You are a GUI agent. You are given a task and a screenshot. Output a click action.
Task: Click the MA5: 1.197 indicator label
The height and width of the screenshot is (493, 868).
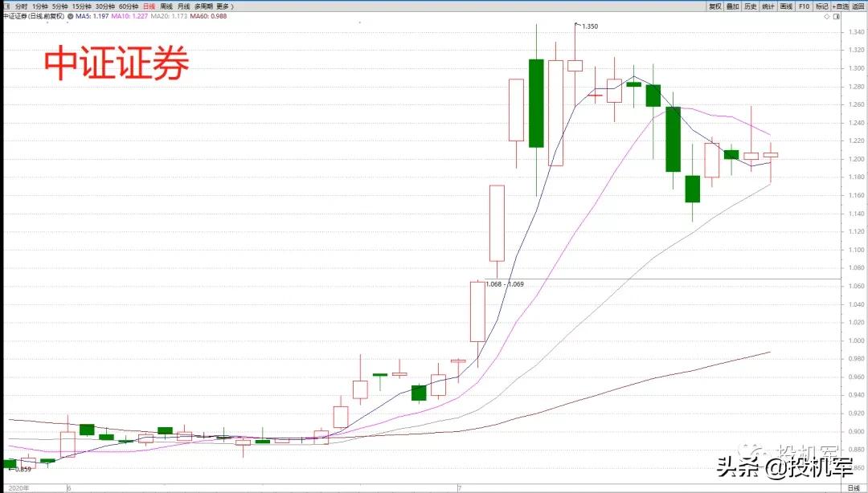(92, 16)
